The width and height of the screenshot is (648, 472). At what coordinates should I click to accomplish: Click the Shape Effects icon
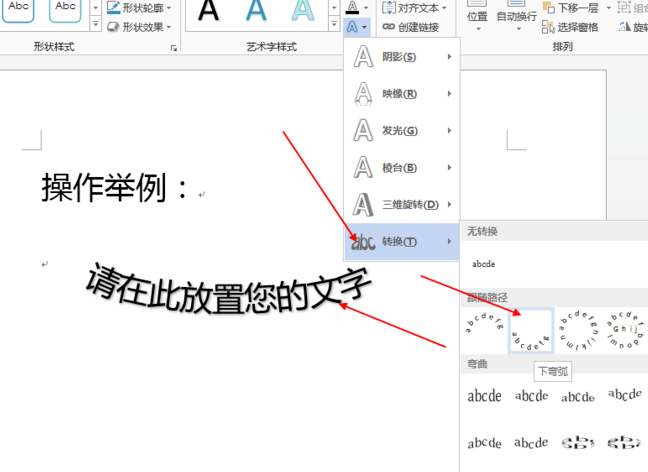click(113, 27)
